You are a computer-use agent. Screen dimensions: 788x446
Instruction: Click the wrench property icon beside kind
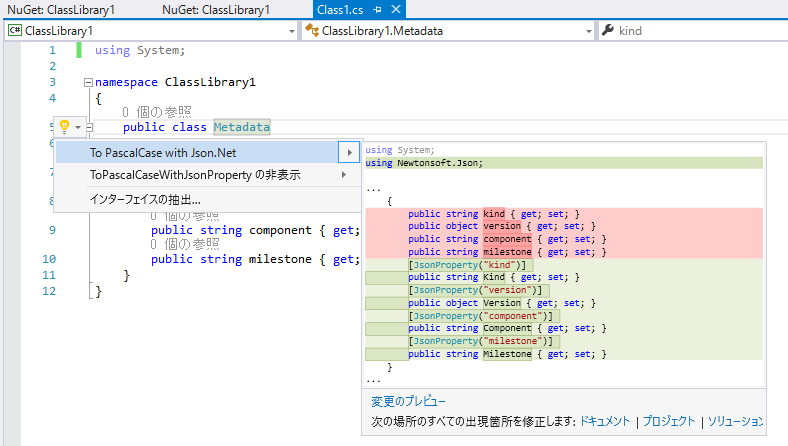pyautogui.click(x=608, y=30)
